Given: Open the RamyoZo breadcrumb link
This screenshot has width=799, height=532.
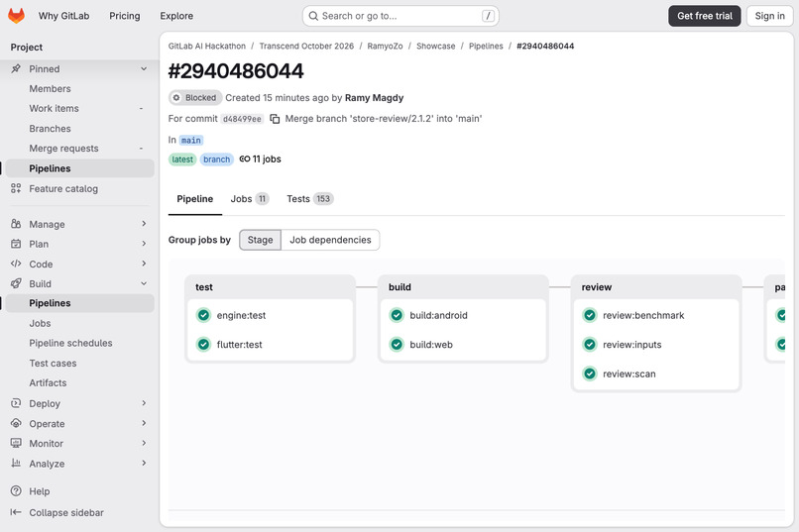Looking at the screenshot, I should click(385, 46).
